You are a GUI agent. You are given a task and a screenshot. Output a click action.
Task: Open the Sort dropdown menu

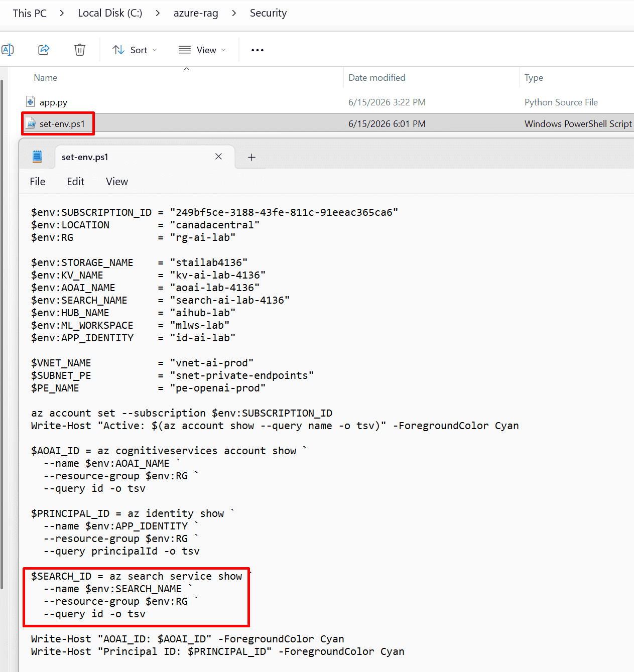(x=135, y=50)
